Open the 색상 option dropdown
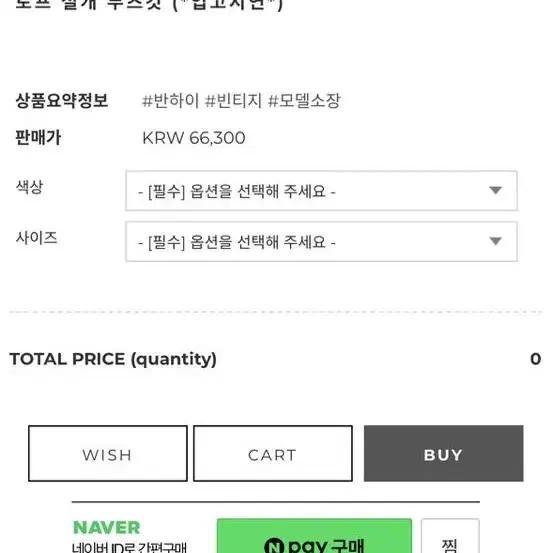The height and width of the screenshot is (553, 553). click(321, 191)
